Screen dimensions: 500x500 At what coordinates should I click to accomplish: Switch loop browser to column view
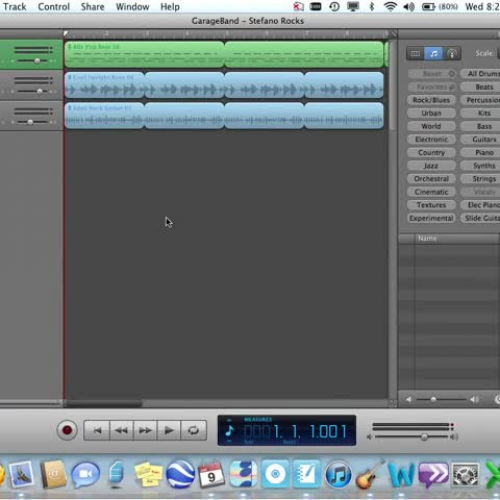[x=415, y=53]
